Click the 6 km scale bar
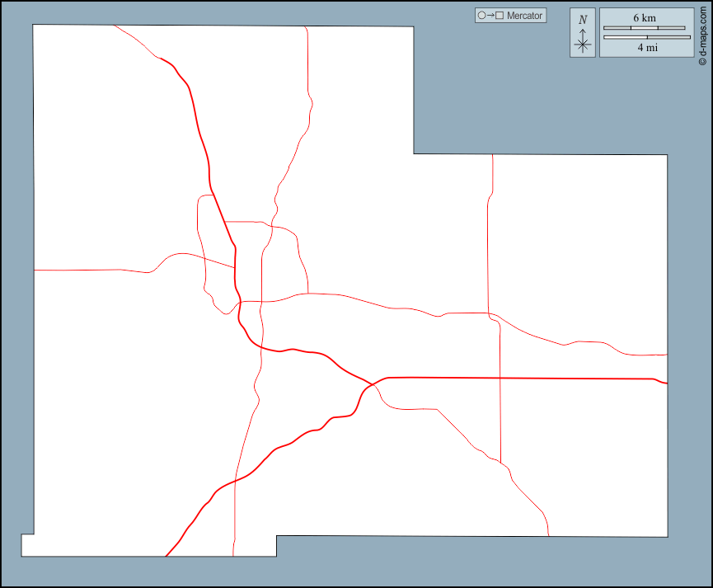This screenshot has height=588, width=713. (644, 28)
